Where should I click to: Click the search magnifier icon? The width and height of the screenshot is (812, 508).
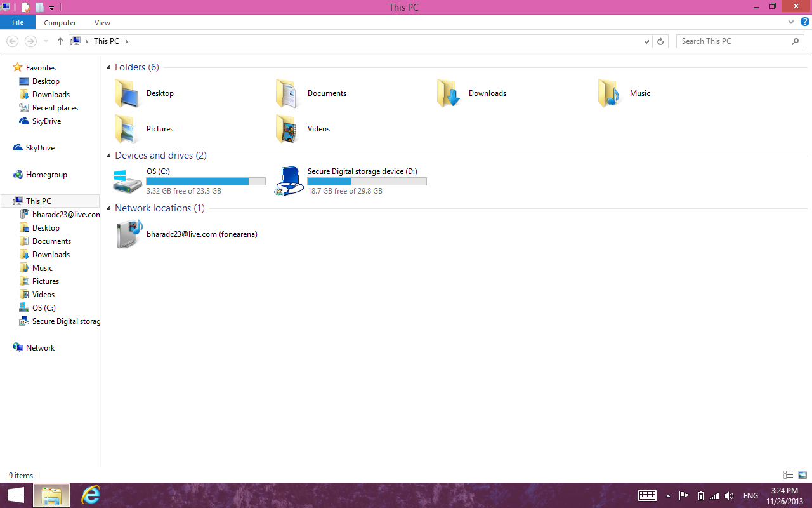coord(796,41)
